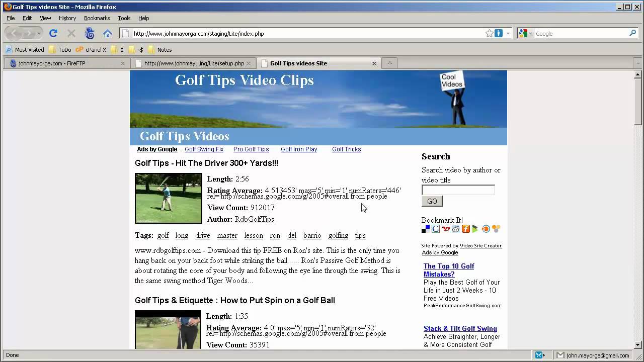644x362 pixels.
Task: Open The Top 10 Golf Mistakes ad
Action: coord(449,270)
